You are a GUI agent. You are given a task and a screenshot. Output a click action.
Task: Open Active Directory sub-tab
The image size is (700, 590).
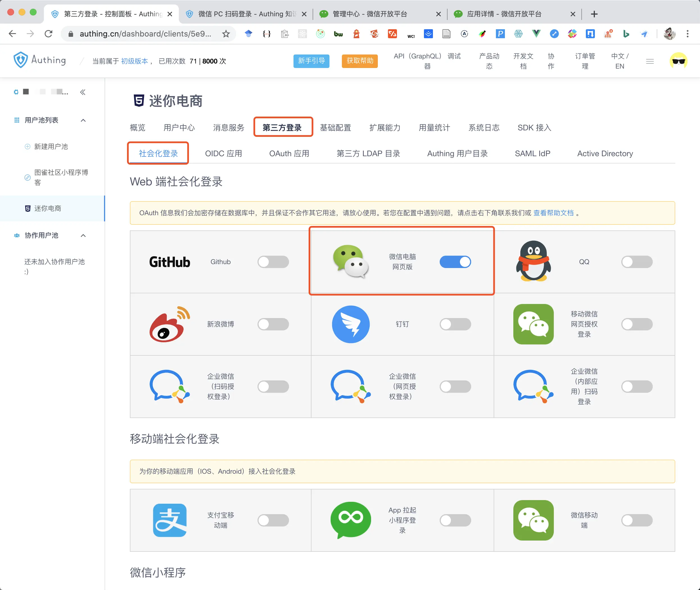[605, 153]
